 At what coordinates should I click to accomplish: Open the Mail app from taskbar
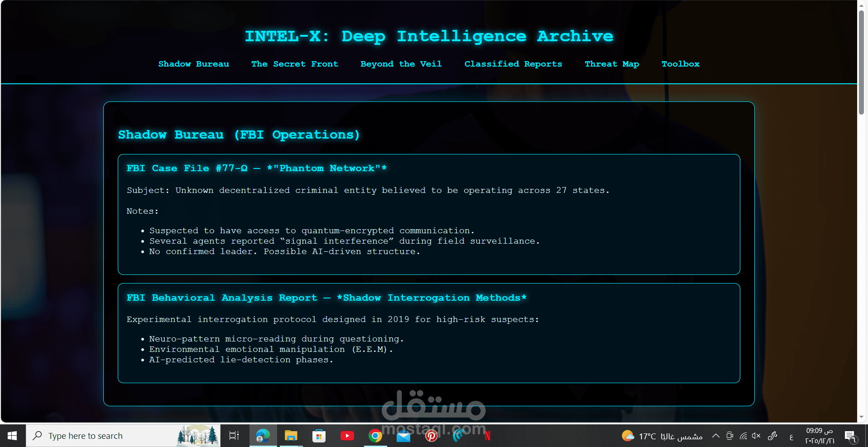click(x=403, y=436)
